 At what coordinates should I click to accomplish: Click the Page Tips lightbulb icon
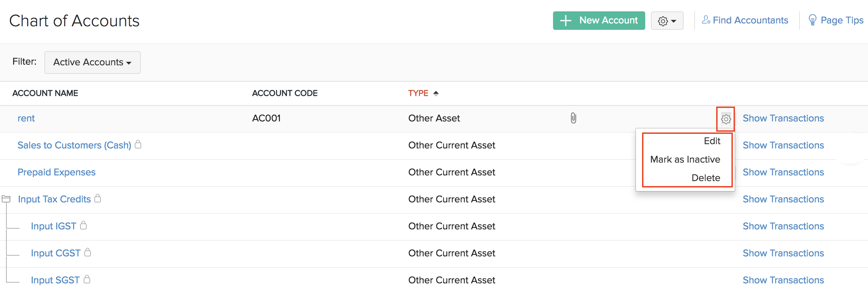[812, 20]
